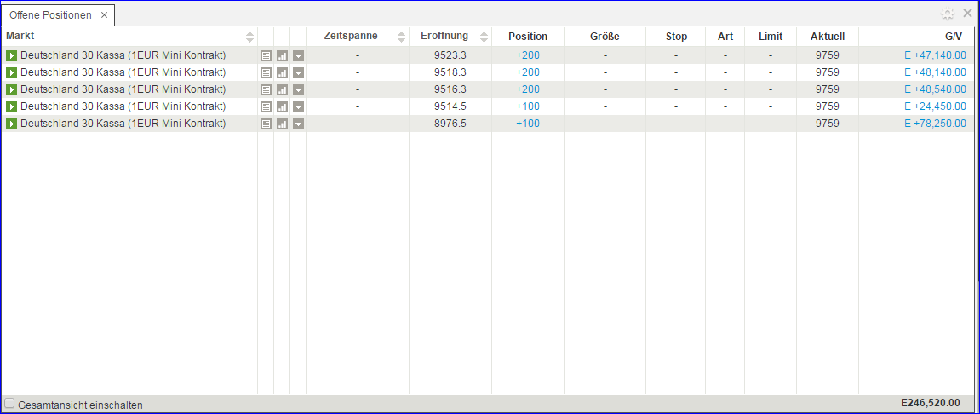This screenshot has width=980, height=414.
Task: Click the total E246,520.00 in the footer
Action: (930, 404)
